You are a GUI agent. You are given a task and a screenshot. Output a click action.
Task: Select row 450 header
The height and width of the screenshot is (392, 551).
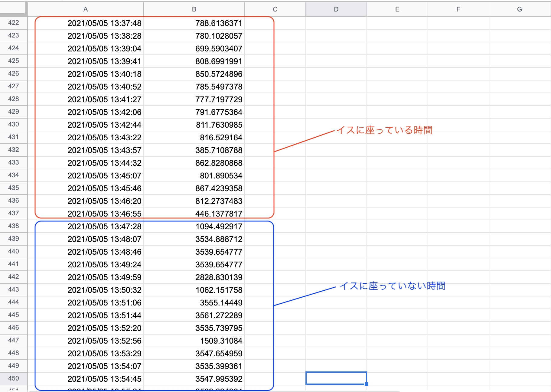point(14,379)
